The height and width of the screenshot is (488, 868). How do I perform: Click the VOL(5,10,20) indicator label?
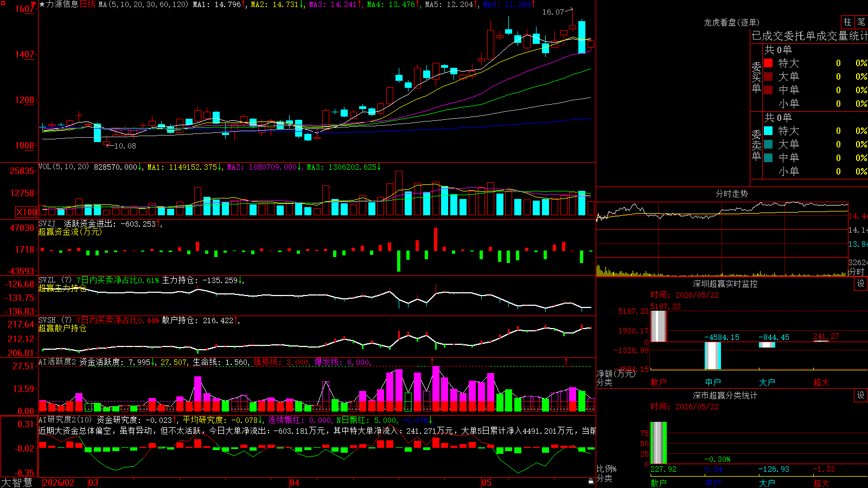tap(63, 167)
